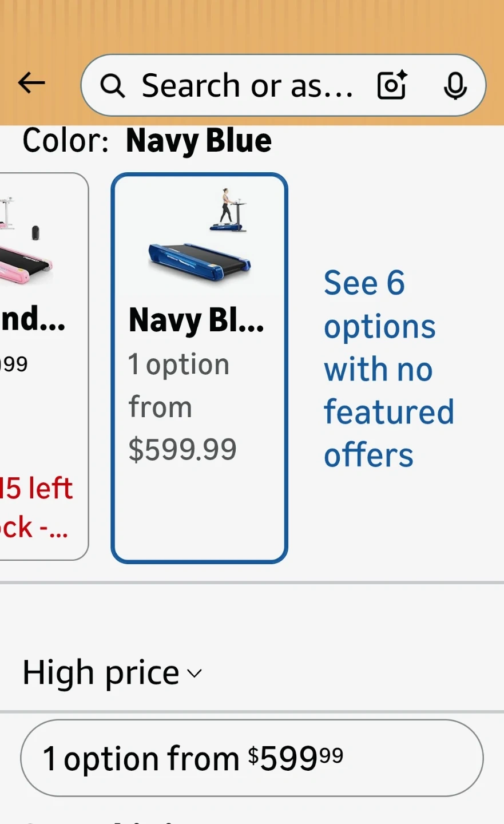Tap the 'Color: Navy Blue' heading
504x824 pixels.
[147, 141]
